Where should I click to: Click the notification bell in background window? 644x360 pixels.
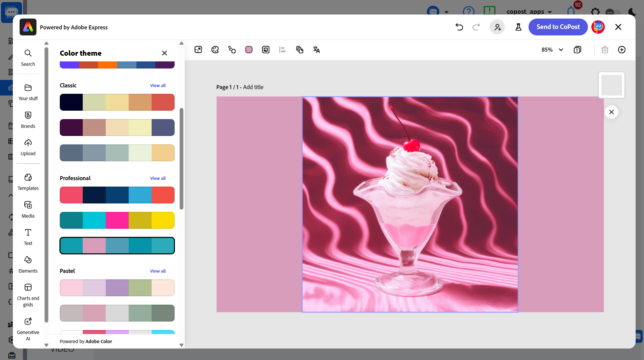(571, 11)
